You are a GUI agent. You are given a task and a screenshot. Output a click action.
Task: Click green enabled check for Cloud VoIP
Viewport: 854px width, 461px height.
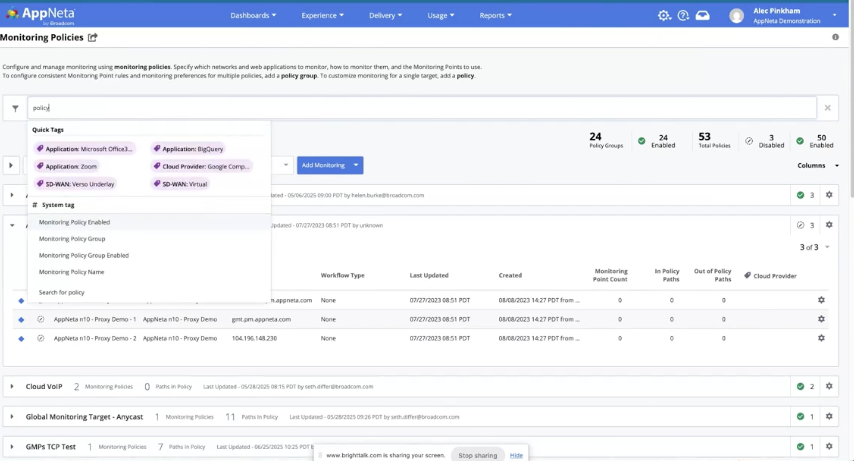click(x=800, y=386)
